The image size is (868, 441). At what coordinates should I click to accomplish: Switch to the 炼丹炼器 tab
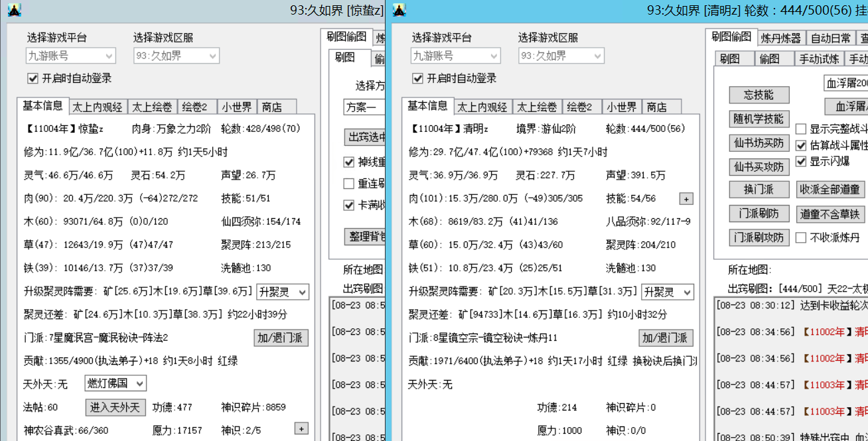point(782,38)
